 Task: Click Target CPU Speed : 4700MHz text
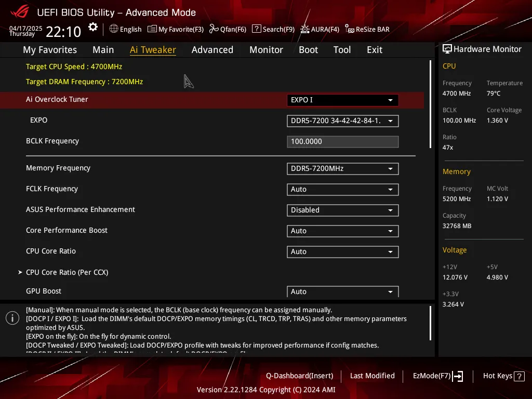[x=74, y=66]
